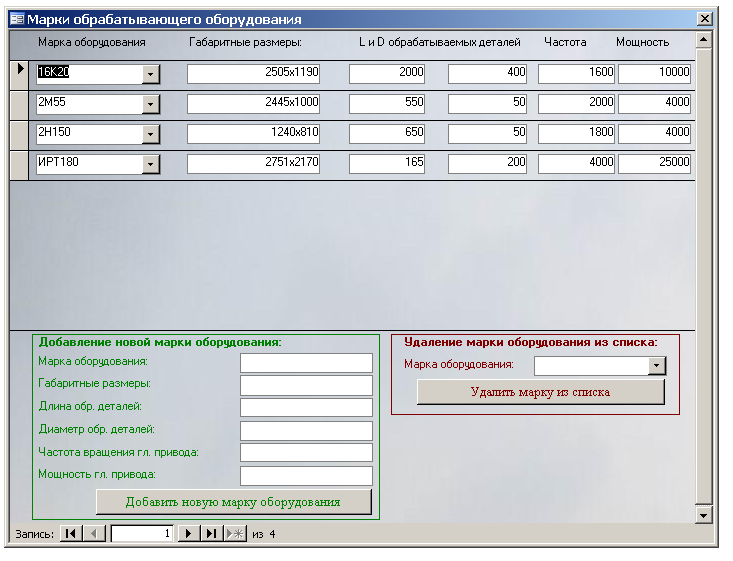Click dimensions cell 2751x2170
Screen dimensions: 733x561
point(253,164)
